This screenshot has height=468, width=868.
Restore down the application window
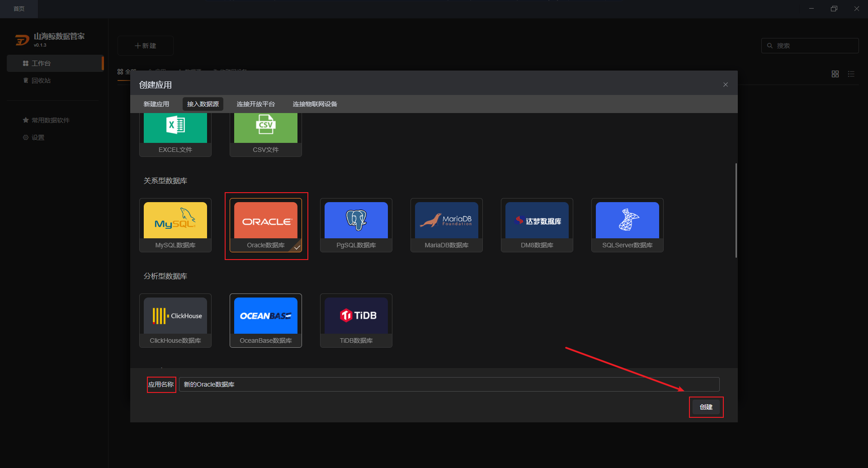(834, 9)
